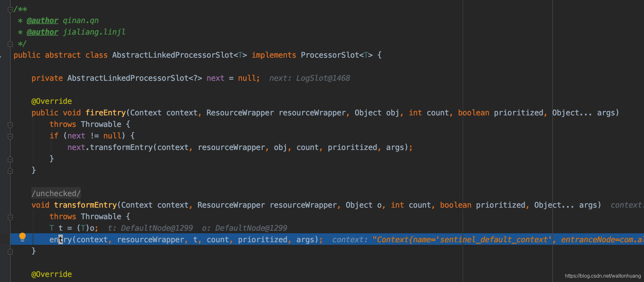Fold the fireEntry method at throws Throwable line

coord(10,125)
